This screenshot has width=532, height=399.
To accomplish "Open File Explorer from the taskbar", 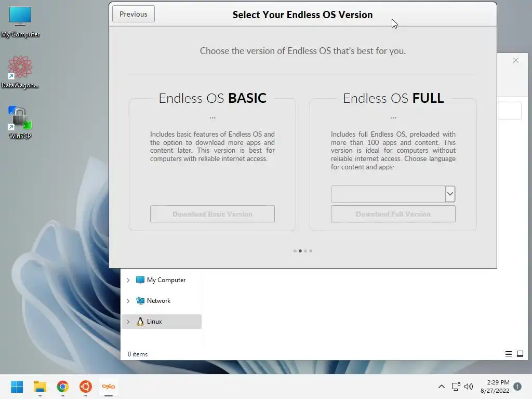I will click(39, 387).
